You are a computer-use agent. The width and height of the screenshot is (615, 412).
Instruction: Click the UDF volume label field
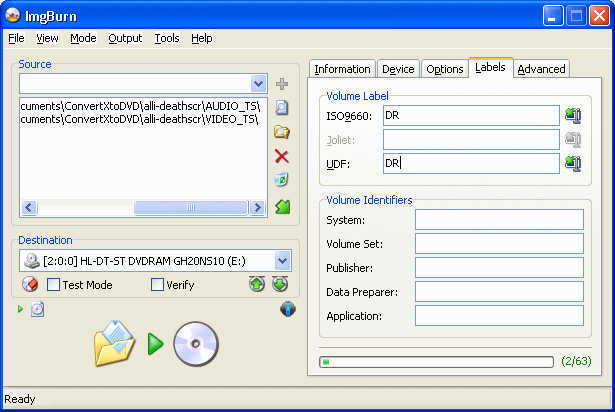click(x=471, y=163)
